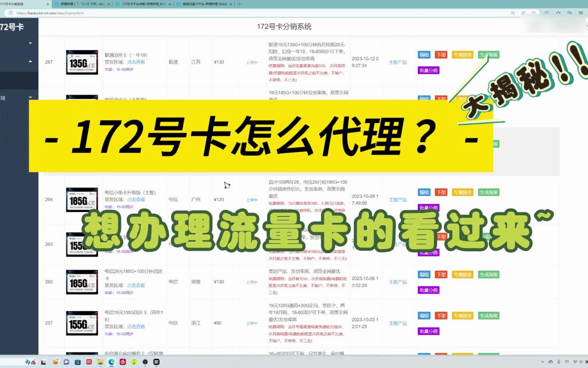588x368 pixels.
Task: Click 专属链接 button for product 267
Action: pyautogui.click(x=462, y=55)
